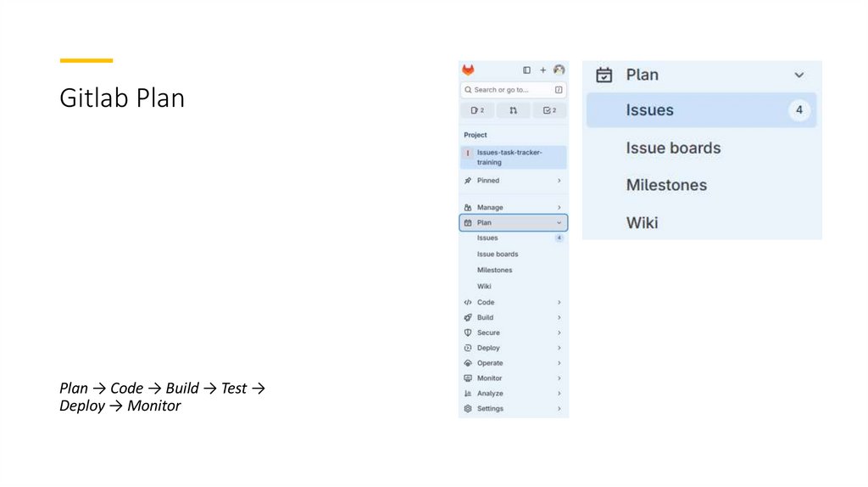Click the large Issues badge showing 4
The image size is (868, 487).
tap(798, 110)
